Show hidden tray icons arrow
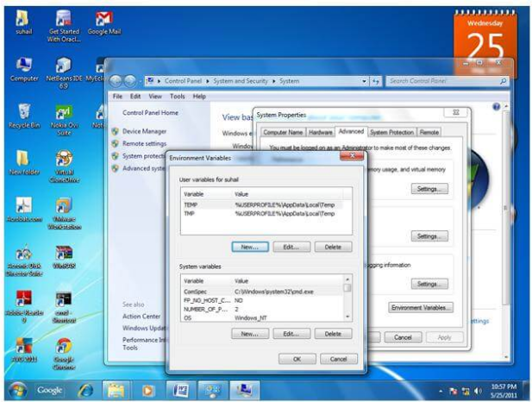The image size is (532, 402). tap(441, 392)
